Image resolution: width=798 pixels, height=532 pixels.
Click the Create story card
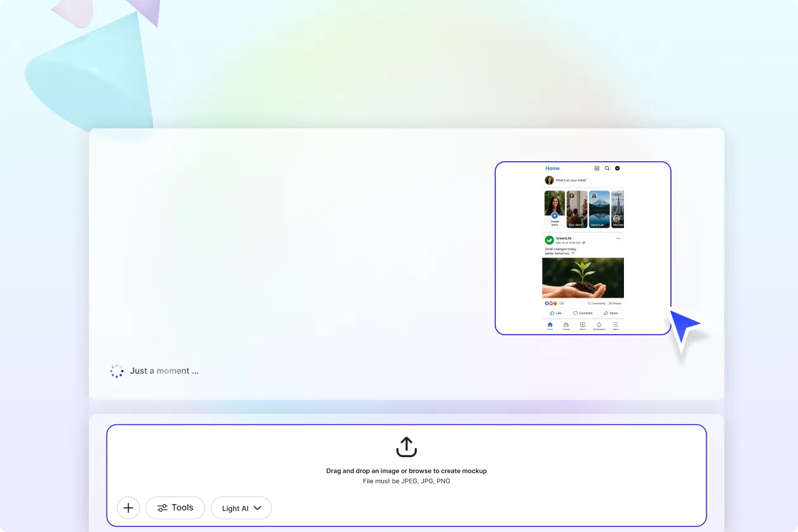pos(555,209)
